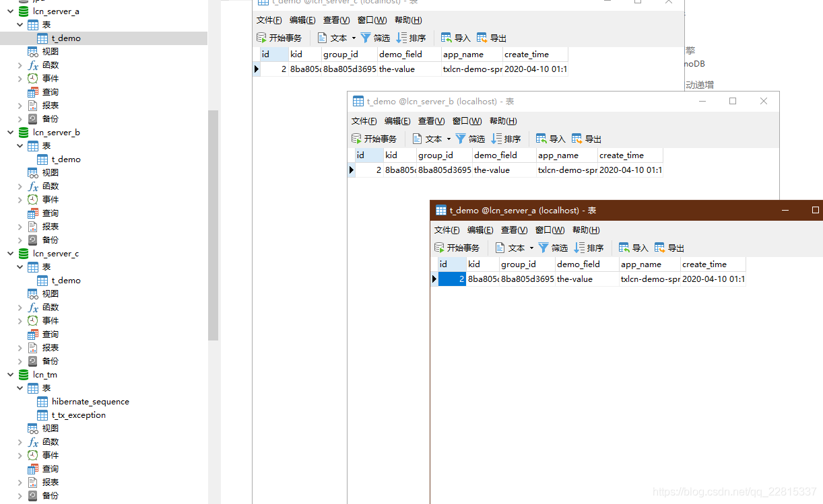The image size is (823, 504).
Task: Click 导入 icon in lcn_server_a window
Action: (624, 248)
